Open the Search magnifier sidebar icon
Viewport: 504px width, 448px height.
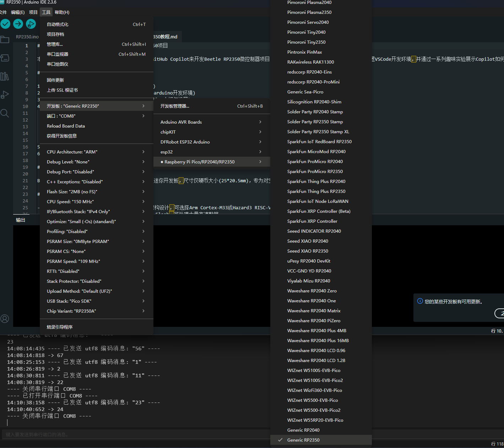(5, 113)
